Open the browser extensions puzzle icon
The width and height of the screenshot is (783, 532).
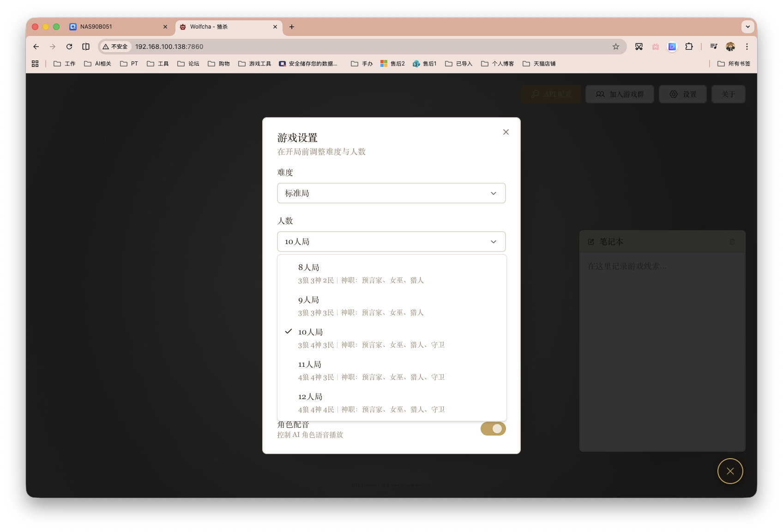[x=689, y=47]
